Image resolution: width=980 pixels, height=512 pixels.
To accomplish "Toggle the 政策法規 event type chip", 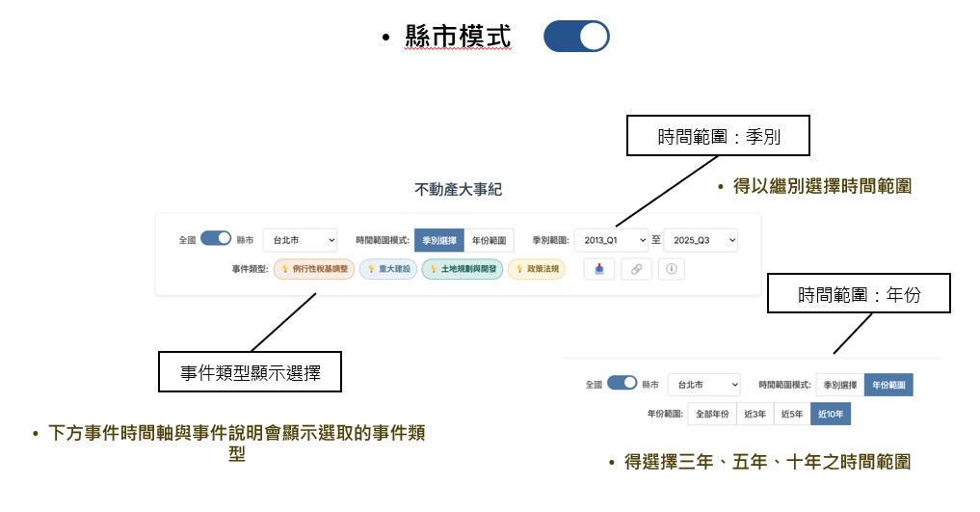I will pos(537,269).
